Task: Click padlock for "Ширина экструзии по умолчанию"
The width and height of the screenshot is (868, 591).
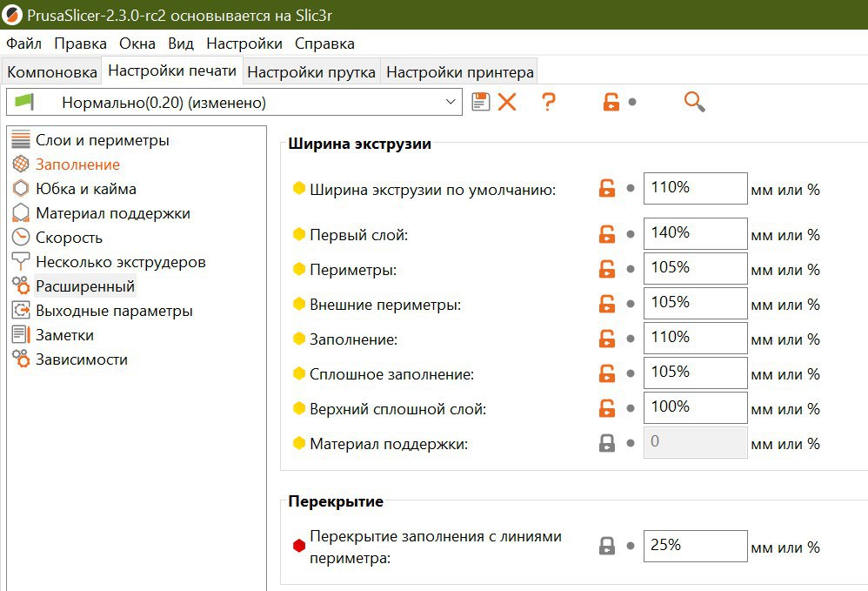Action: pos(607,188)
